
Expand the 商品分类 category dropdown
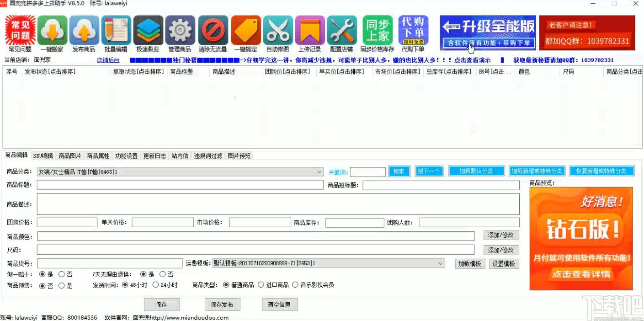(319, 172)
